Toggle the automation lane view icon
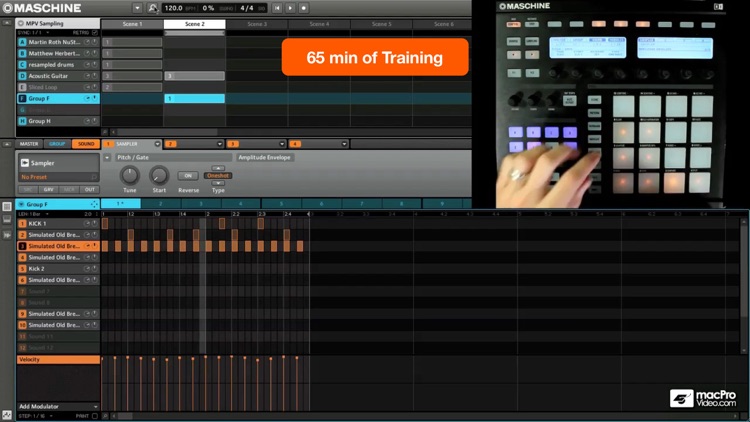The height and width of the screenshot is (422, 750). (7, 415)
